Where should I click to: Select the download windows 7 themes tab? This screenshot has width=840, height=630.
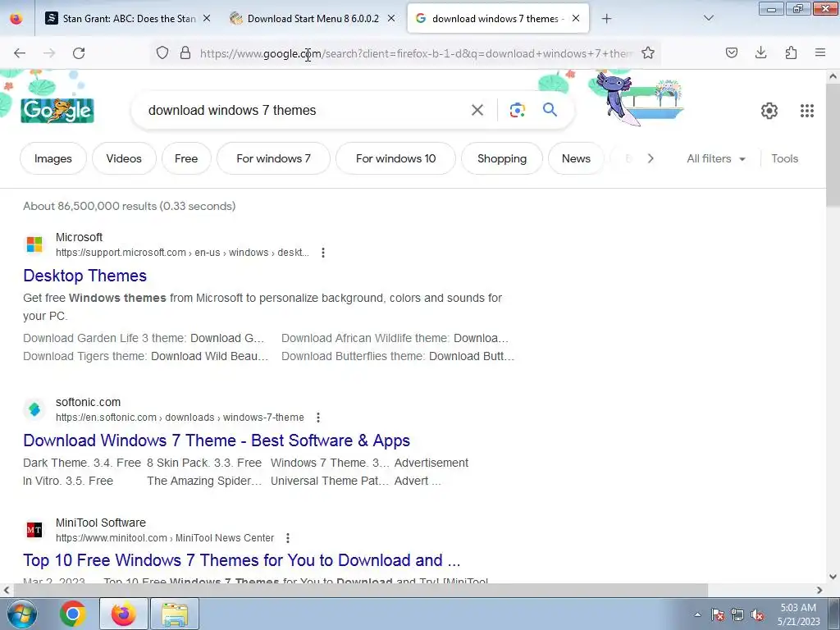pyautogui.click(x=497, y=18)
